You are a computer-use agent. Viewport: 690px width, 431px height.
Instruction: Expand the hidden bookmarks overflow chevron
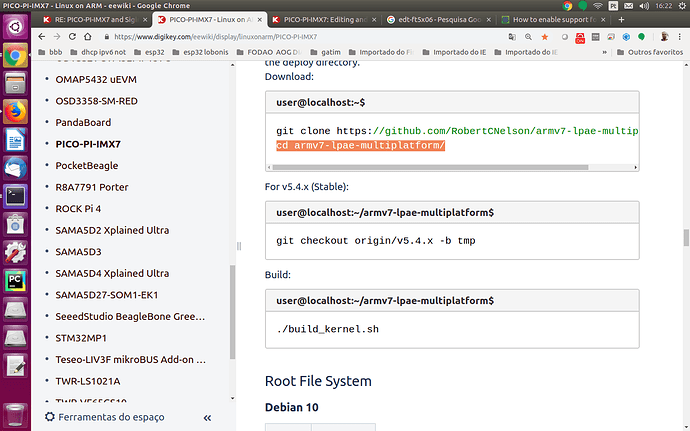605,52
